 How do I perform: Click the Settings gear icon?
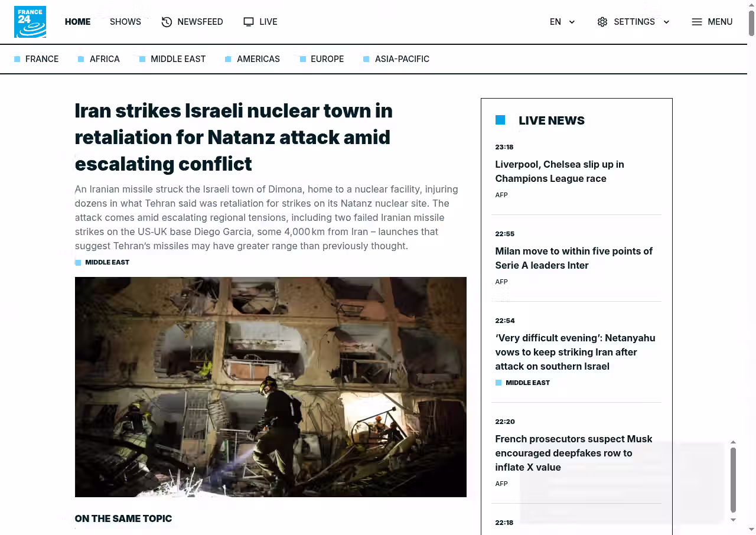(602, 22)
